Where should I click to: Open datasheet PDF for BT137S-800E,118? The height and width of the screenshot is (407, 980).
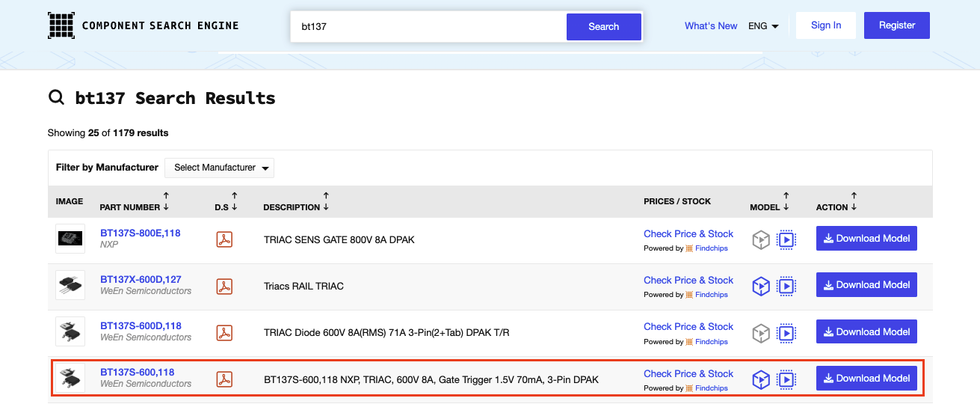coord(224,239)
